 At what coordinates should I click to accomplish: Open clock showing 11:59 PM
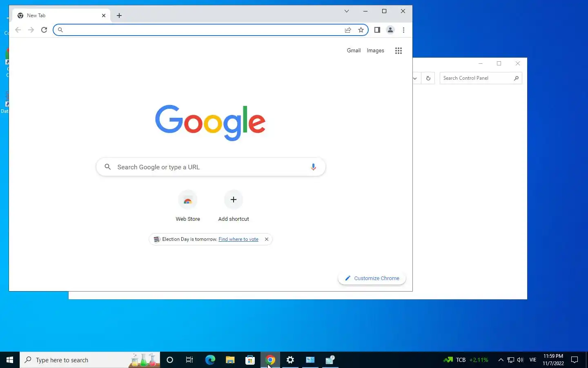[553, 360]
